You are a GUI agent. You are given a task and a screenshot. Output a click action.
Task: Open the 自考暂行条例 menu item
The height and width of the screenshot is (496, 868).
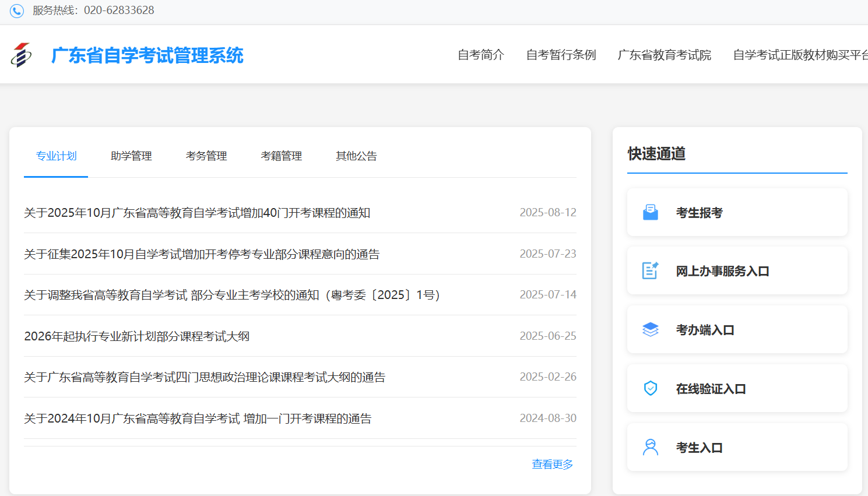(560, 55)
